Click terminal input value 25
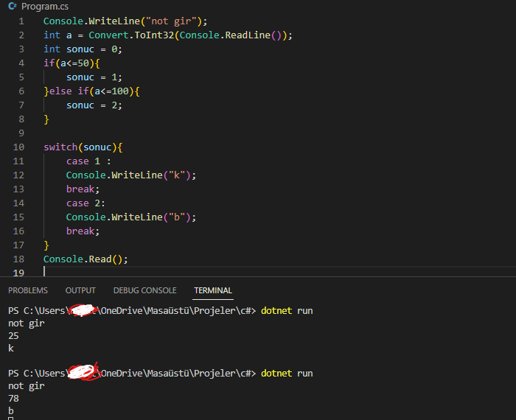This screenshot has width=516, height=420. point(13,336)
